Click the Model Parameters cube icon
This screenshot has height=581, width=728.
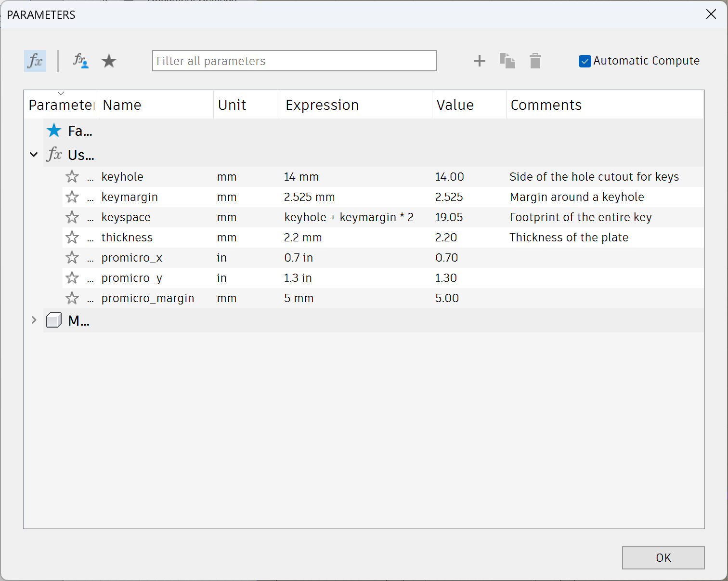pyautogui.click(x=54, y=320)
